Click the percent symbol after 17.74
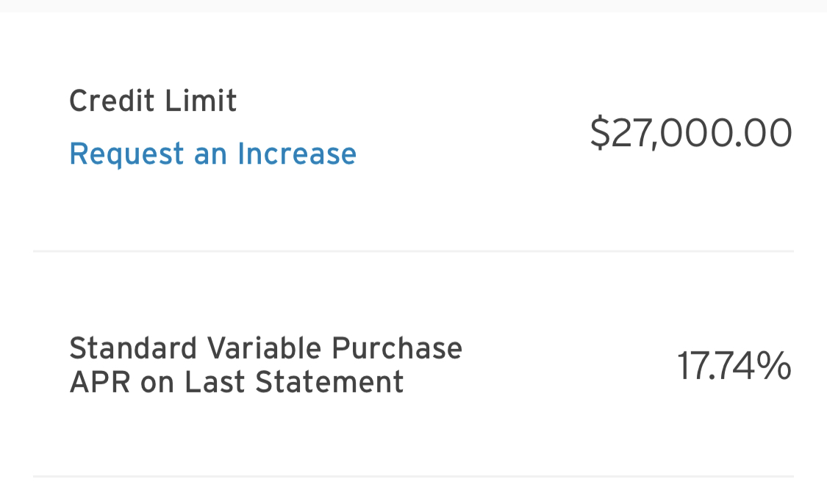Screen dimensions: 827x504 pyautogui.click(x=773, y=366)
